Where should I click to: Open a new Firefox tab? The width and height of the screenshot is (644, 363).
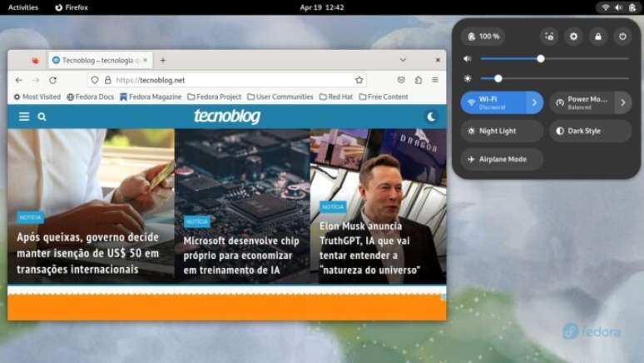coord(163,61)
